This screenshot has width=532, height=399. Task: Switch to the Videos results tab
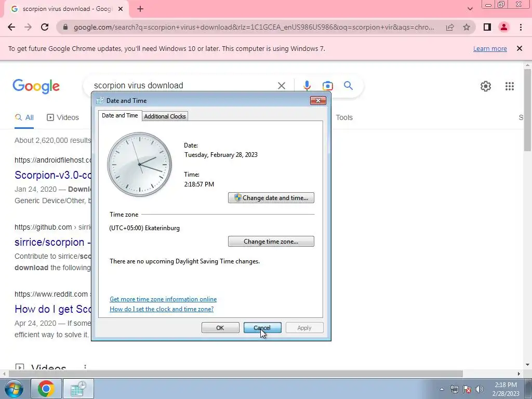coord(63,117)
